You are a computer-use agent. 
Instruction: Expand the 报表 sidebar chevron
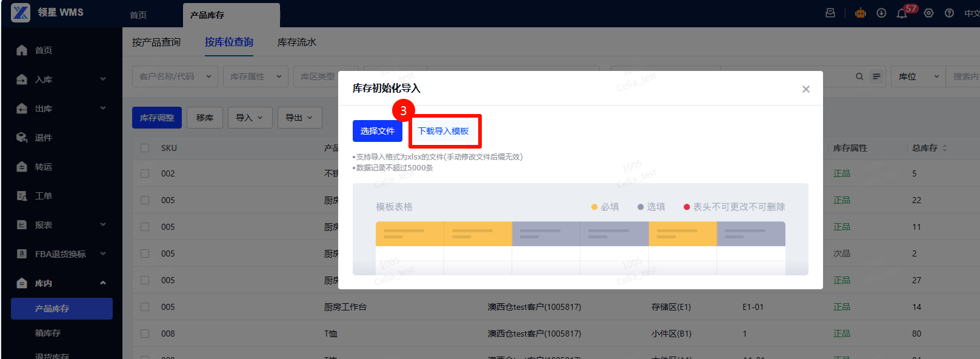pos(103,224)
